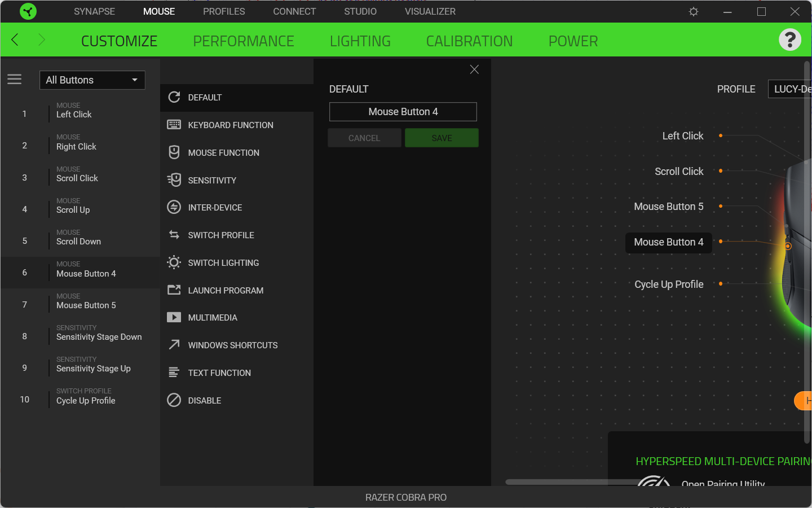Screen dimensions: 812x508
Task: Click the Text Function lines icon
Action: [174, 373]
